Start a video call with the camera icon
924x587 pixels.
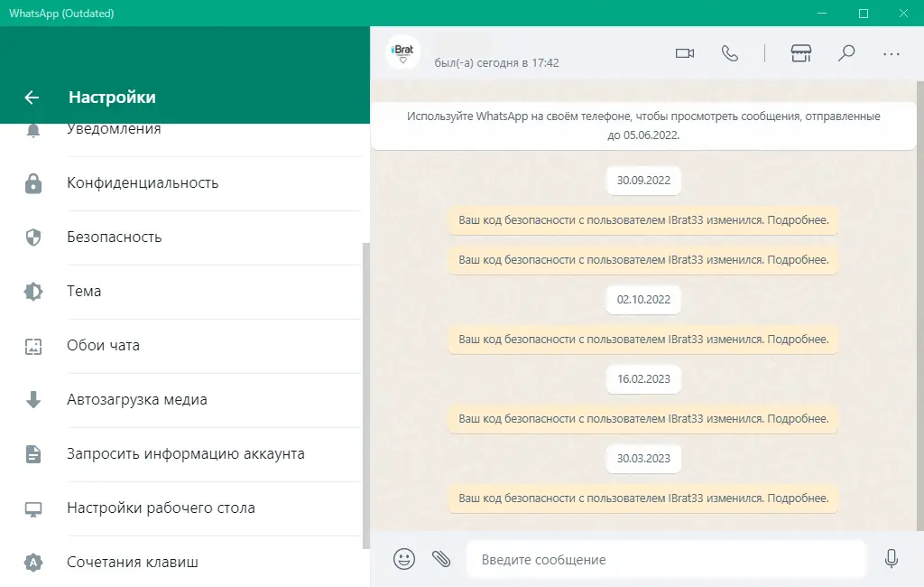(x=685, y=53)
